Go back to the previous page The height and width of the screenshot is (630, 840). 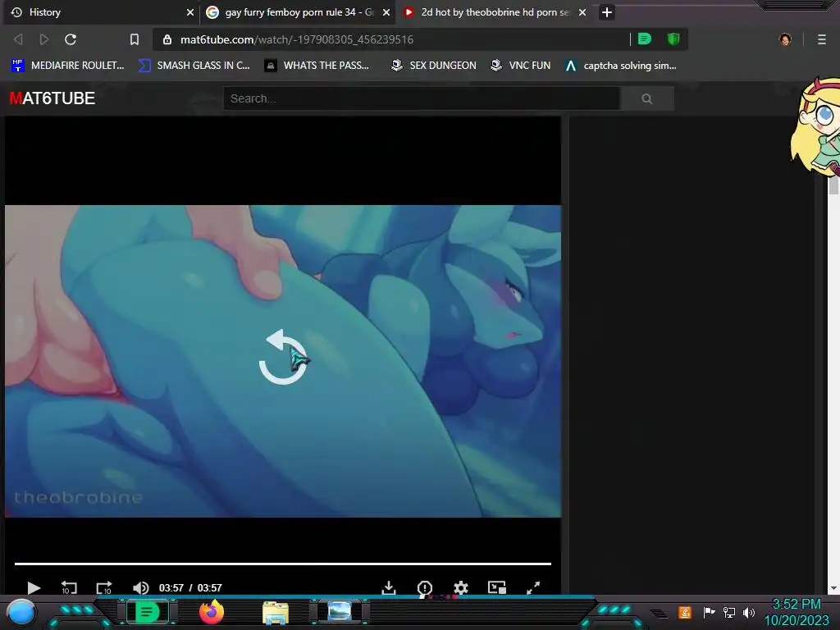tap(18, 39)
